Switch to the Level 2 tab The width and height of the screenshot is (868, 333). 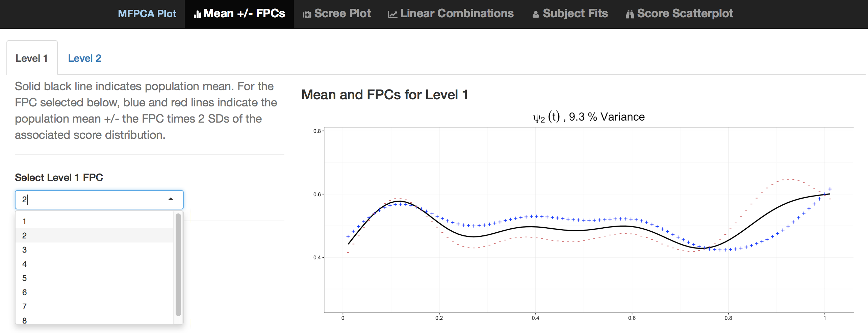click(x=84, y=58)
